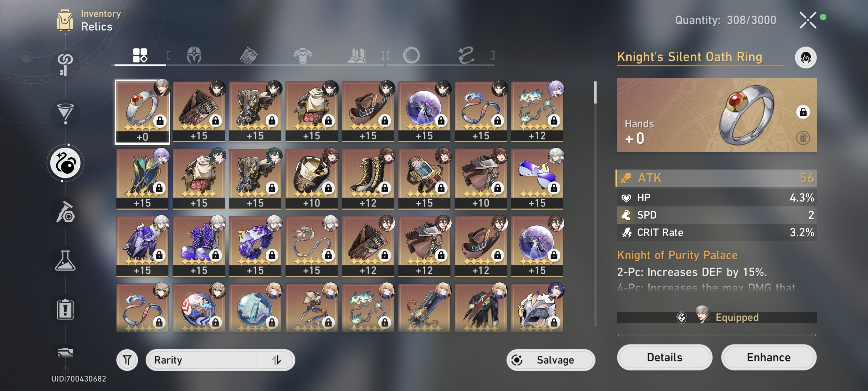This screenshot has width=868, height=391.
Task: Open the flask consumables inventory category
Action: point(65,261)
